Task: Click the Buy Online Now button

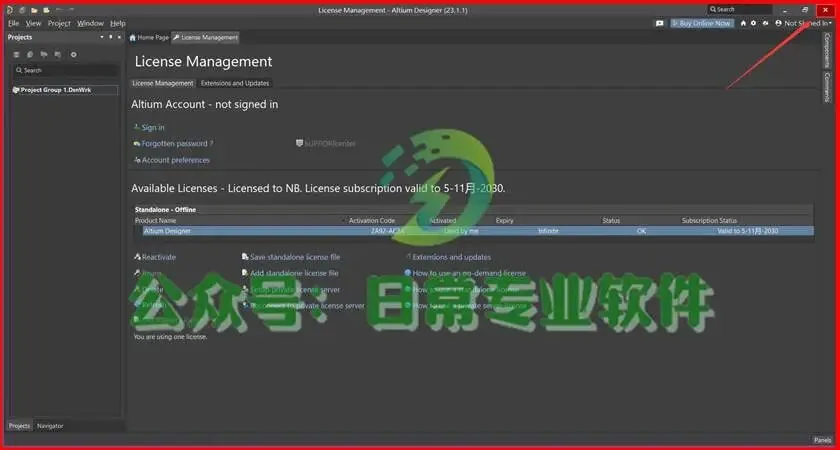Action: pyautogui.click(x=702, y=24)
